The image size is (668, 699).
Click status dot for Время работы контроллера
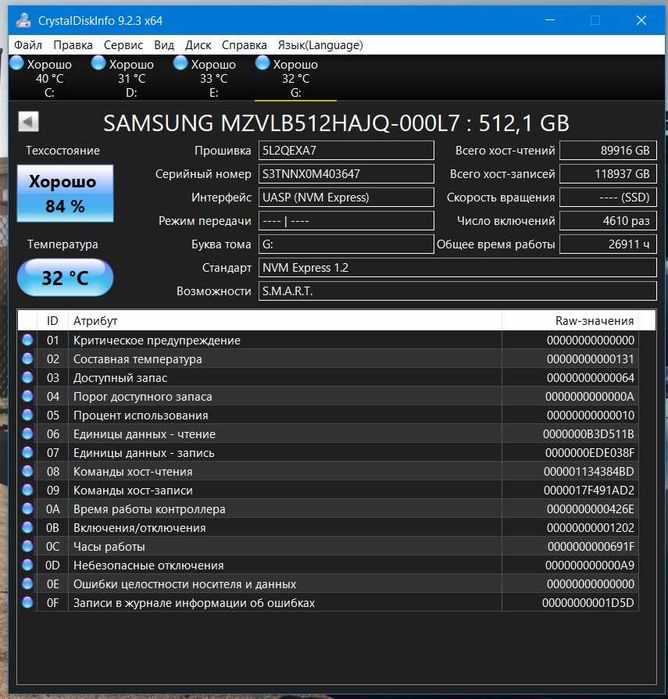(x=27, y=508)
